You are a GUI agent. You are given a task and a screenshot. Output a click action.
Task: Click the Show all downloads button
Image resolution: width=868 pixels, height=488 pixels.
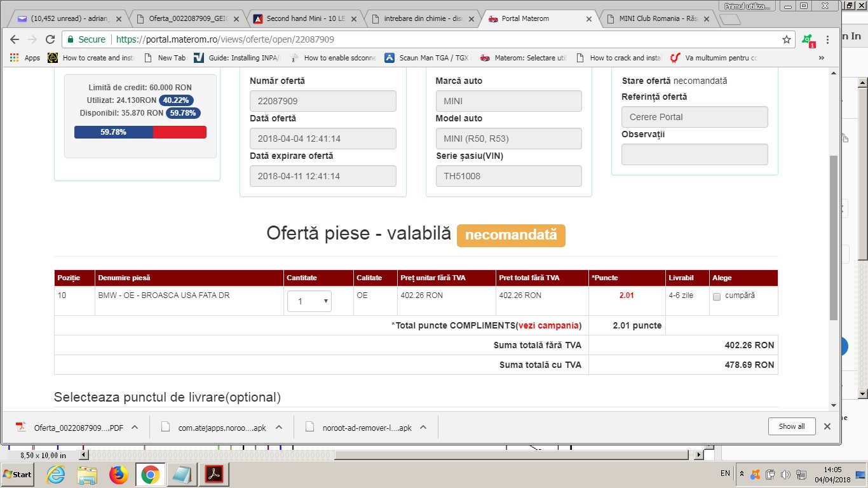[791, 426]
